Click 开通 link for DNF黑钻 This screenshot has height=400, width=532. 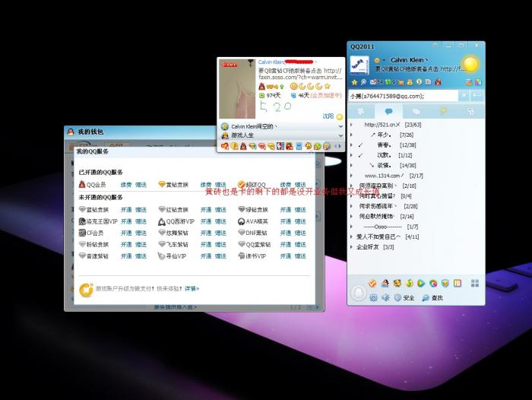[x=285, y=233]
